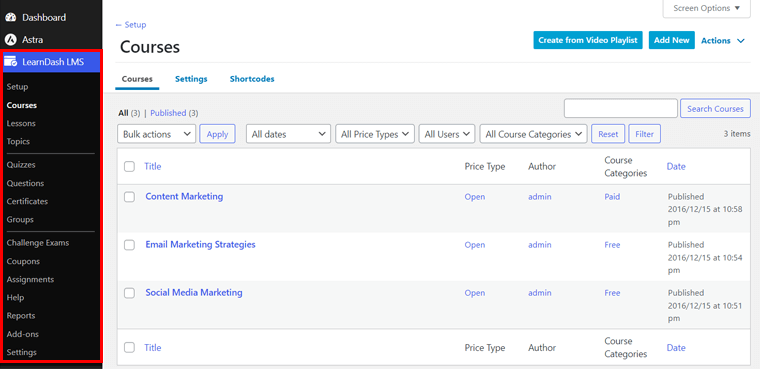Image resolution: width=760 pixels, height=369 pixels.
Task: Toggle select-all checkbox in table footer
Action: click(x=129, y=348)
